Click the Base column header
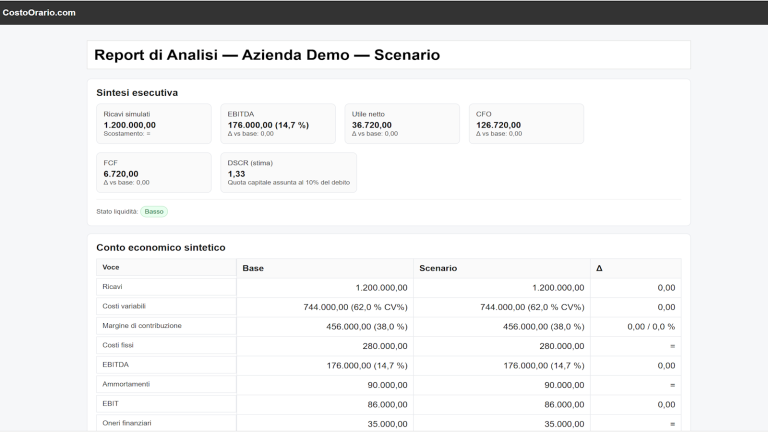Image resolution: width=768 pixels, height=432 pixels. pyautogui.click(x=252, y=268)
